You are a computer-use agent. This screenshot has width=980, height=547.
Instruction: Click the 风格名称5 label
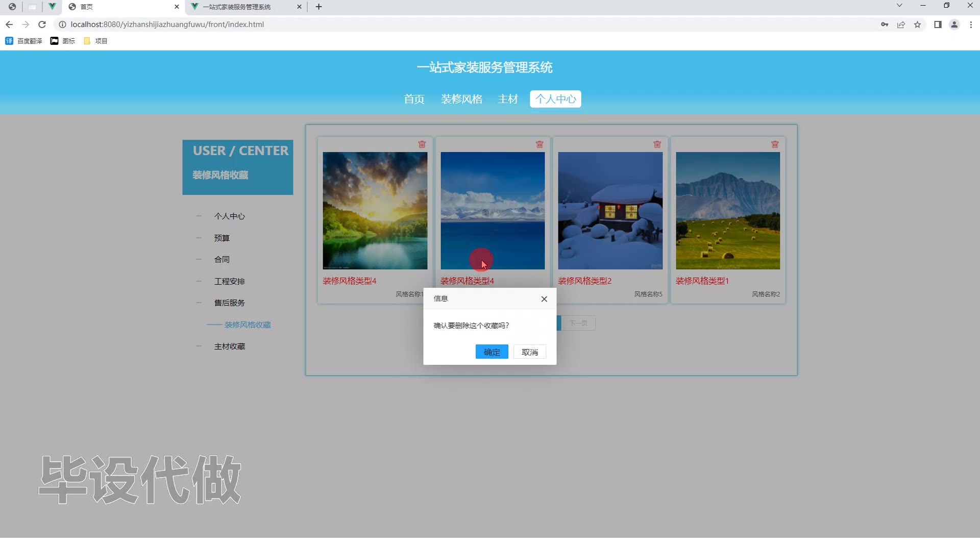648,294
